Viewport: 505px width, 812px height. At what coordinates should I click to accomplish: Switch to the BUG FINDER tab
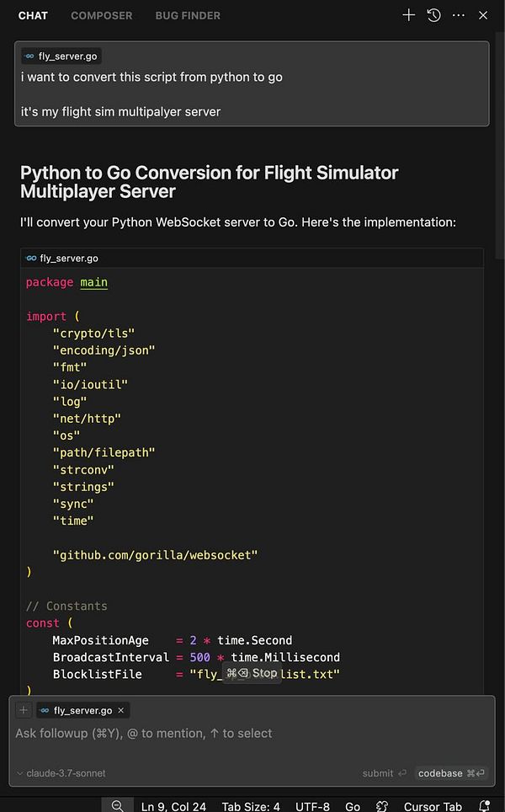click(x=187, y=14)
